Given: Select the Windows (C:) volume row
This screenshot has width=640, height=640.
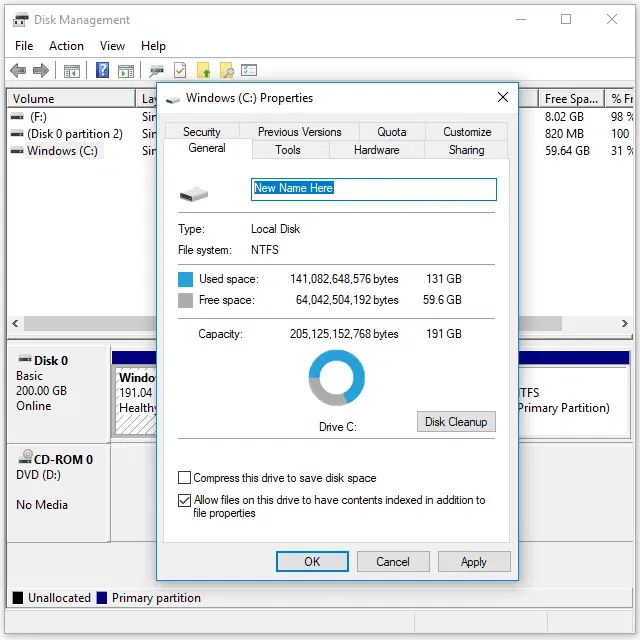Looking at the screenshot, I should (62, 151).
